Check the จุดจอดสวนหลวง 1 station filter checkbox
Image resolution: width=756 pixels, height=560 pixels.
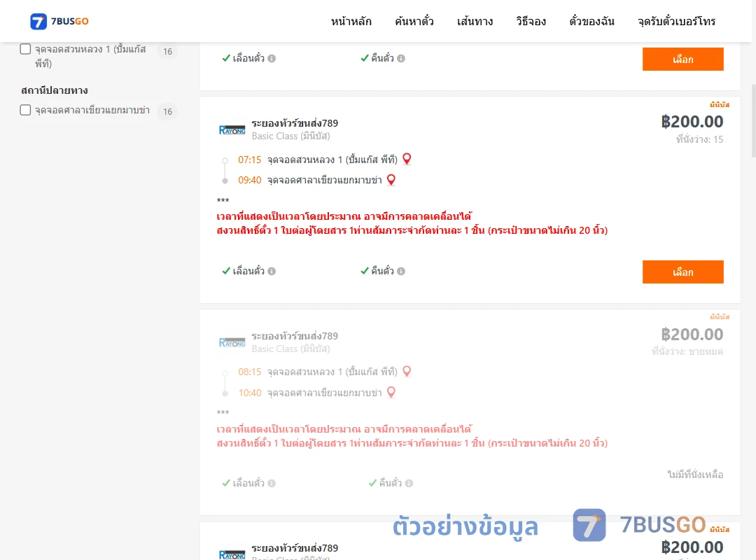(x=26, y=49)
